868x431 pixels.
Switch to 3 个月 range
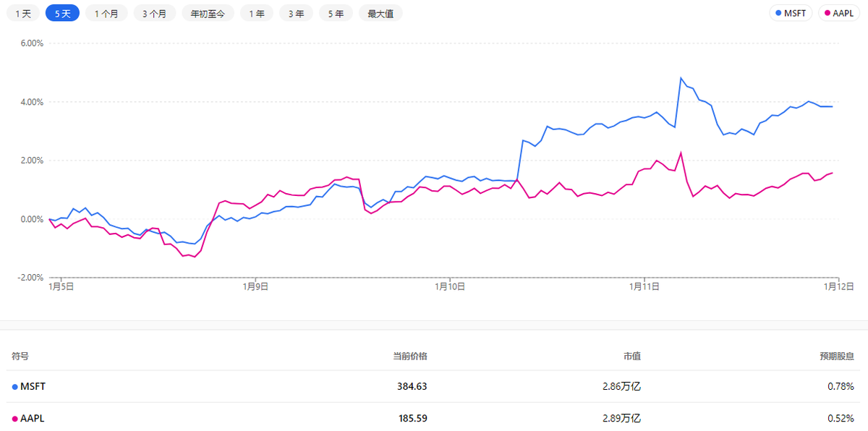154,13
